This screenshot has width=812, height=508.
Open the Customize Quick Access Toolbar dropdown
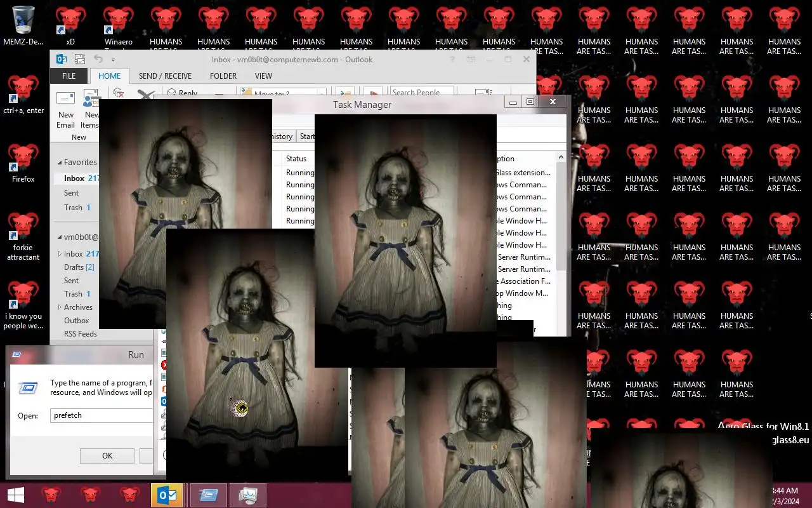[x=114, y=60]
